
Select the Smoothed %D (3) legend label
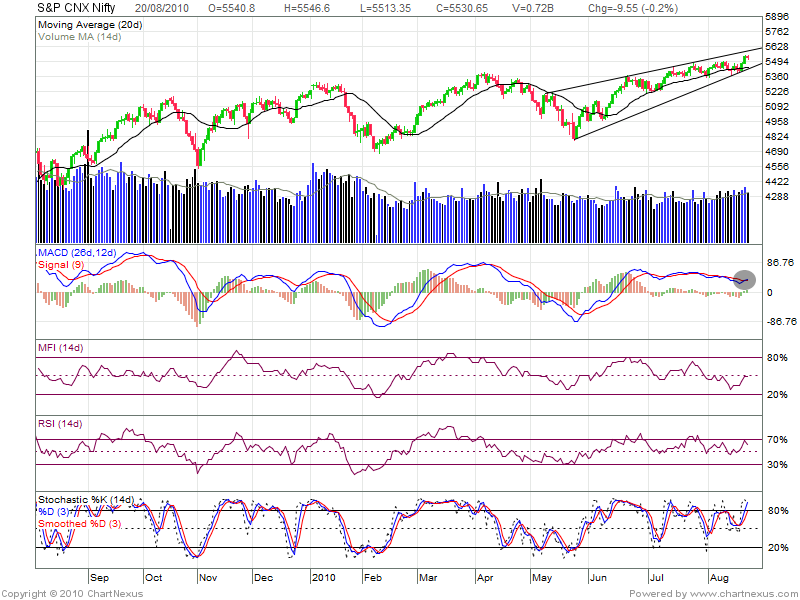pos(79,523)
